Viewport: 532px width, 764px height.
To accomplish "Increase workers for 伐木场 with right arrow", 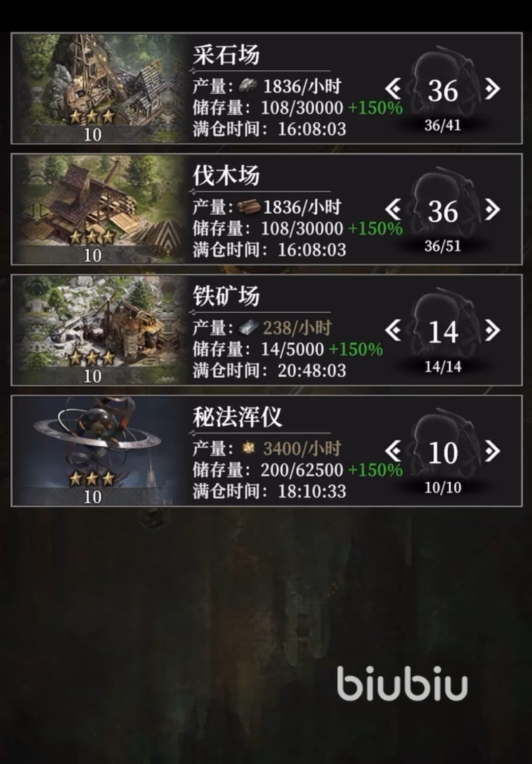I will coord(492,210).
